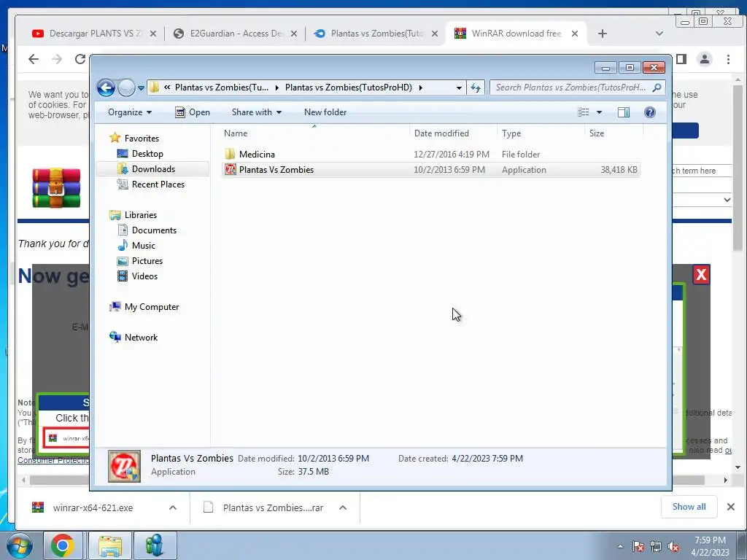Expand address bar history dropdown
Viewport: 747px width, 560px height.
click(459, 87)
